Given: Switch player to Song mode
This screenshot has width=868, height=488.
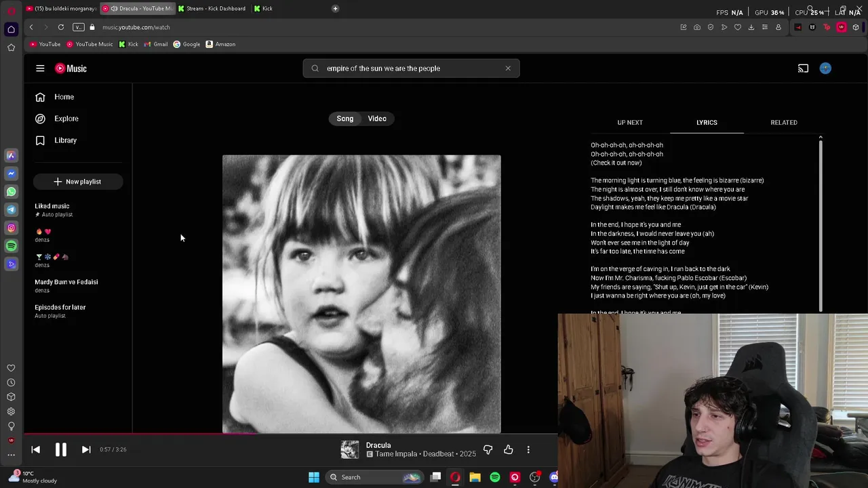Looking at the screenshot, I should coord(345,119).
